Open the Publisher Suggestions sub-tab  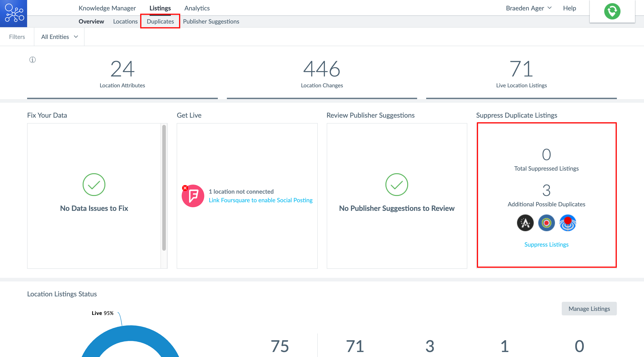coord(211,21)
